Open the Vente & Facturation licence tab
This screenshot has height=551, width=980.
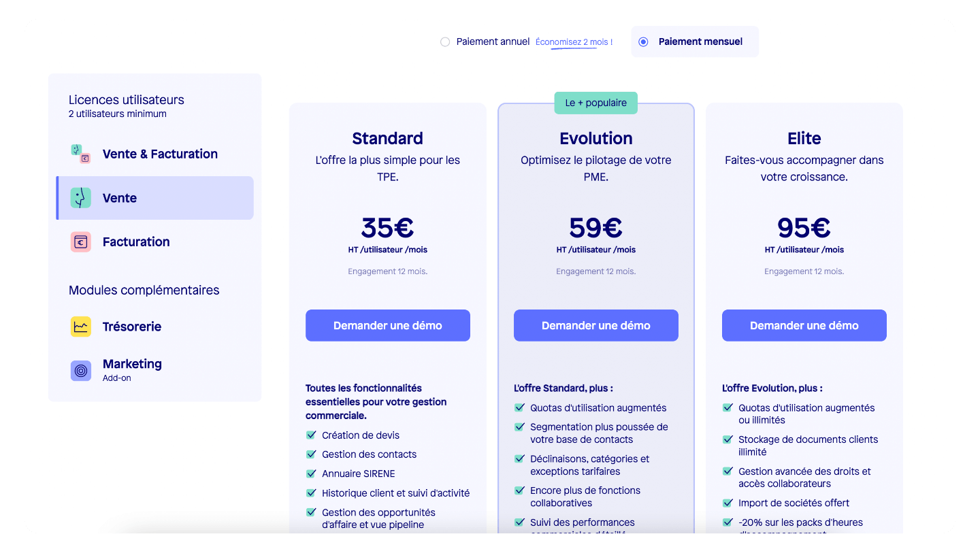[160, 154]
